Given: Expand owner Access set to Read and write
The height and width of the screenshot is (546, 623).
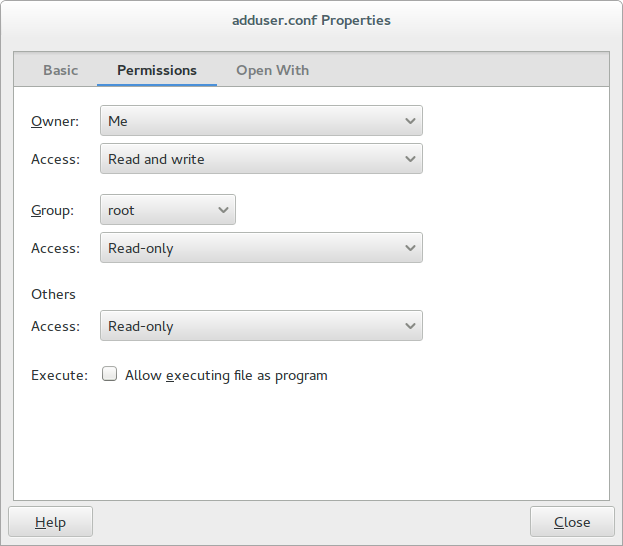Looking at the screenshot, I should [x=261, y=159].
